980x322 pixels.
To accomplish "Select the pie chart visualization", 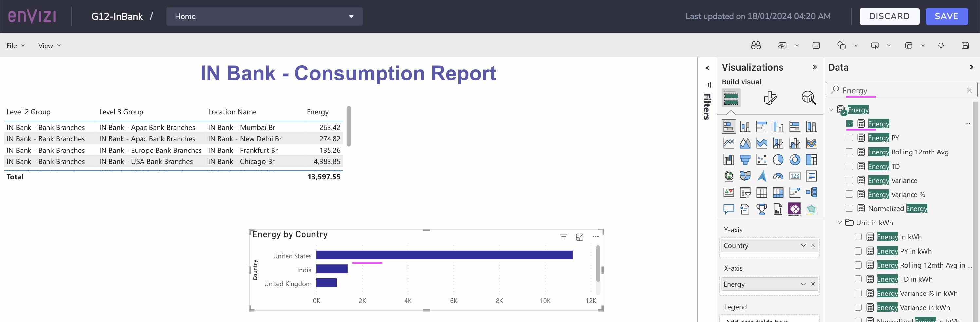I will point(778,160).
